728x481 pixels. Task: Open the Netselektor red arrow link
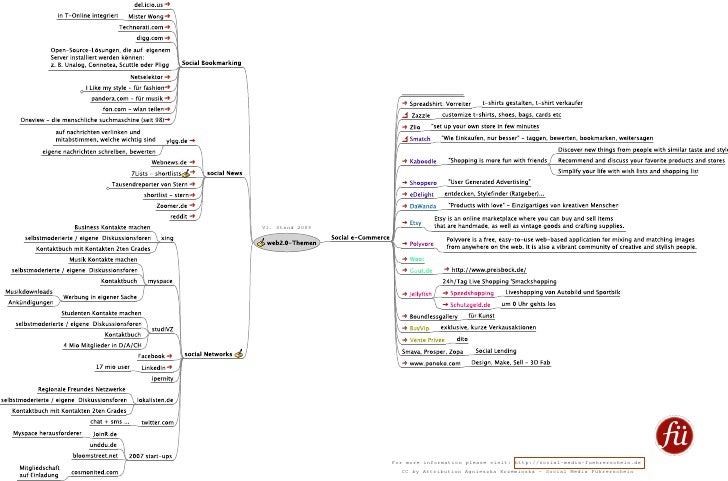tap(167, 77)
